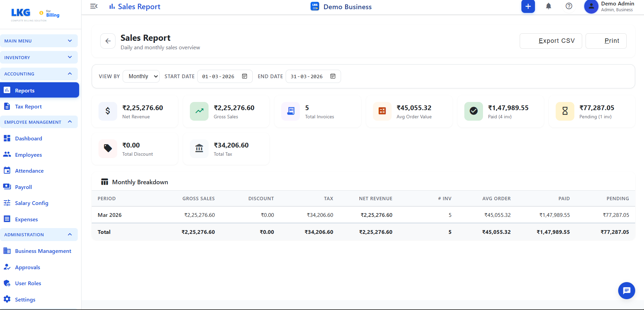Screen dimensions: 644x310
Task: Collapse the ACCOUNTING section
Action: tap(39, 74)
